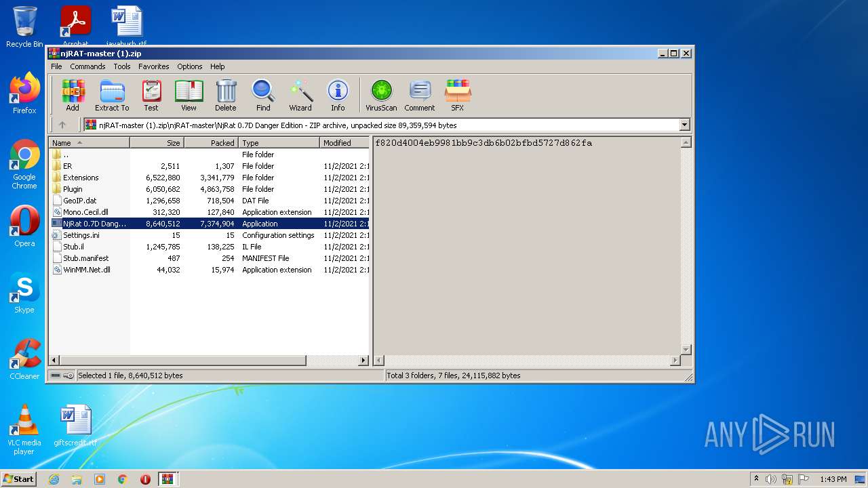Open the Tools menu
The image size is (868, 488).
(x=122, y=66)
